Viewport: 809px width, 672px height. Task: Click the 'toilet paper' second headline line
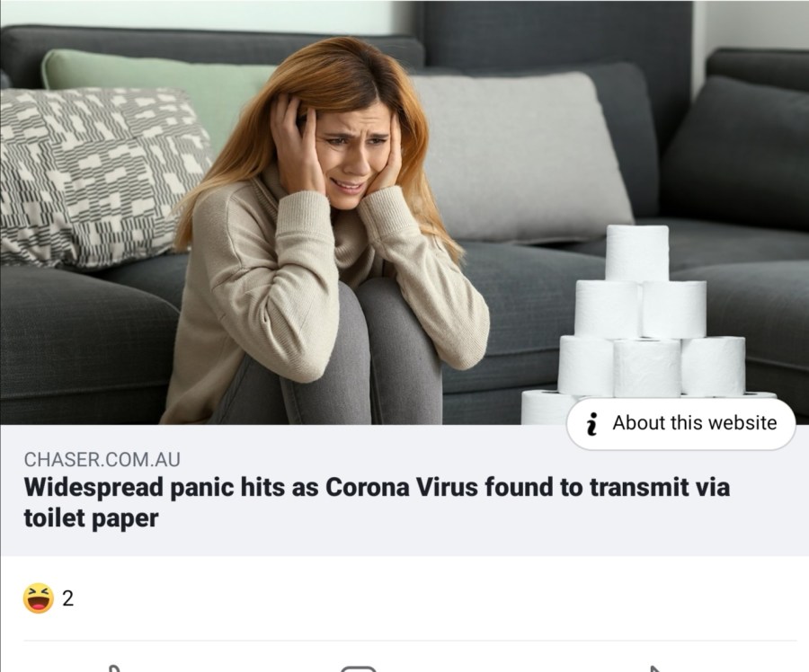coord(91,517)
